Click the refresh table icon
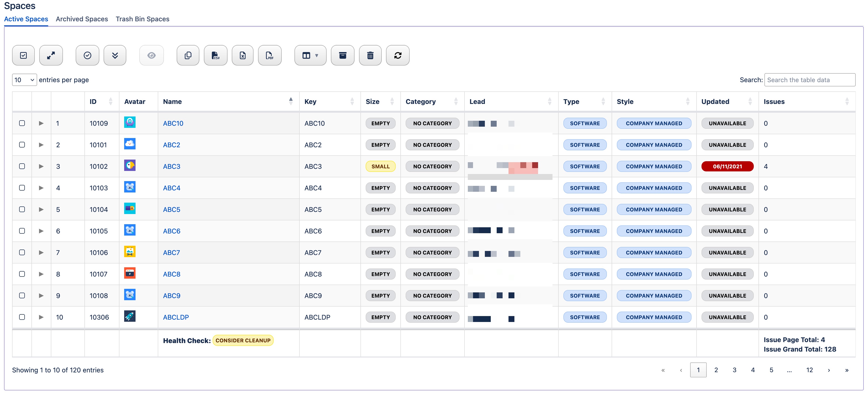The width and height of the screenshot is (868, 393). [398, 55]
